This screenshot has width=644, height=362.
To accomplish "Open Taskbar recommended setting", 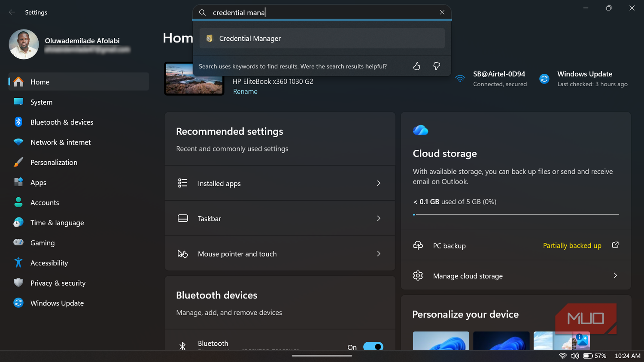I will [x=280, y=218].
